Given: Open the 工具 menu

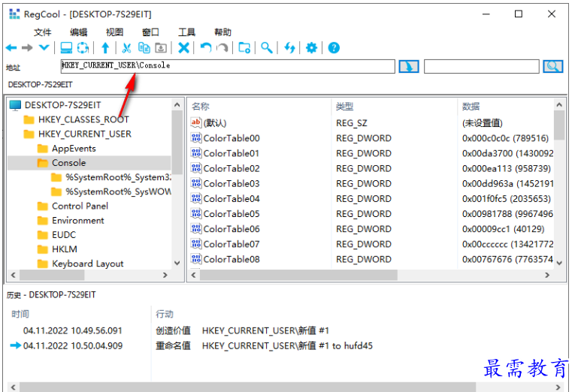Looking at the screenshot, I should pyautogui.click(x=186, y=32).
